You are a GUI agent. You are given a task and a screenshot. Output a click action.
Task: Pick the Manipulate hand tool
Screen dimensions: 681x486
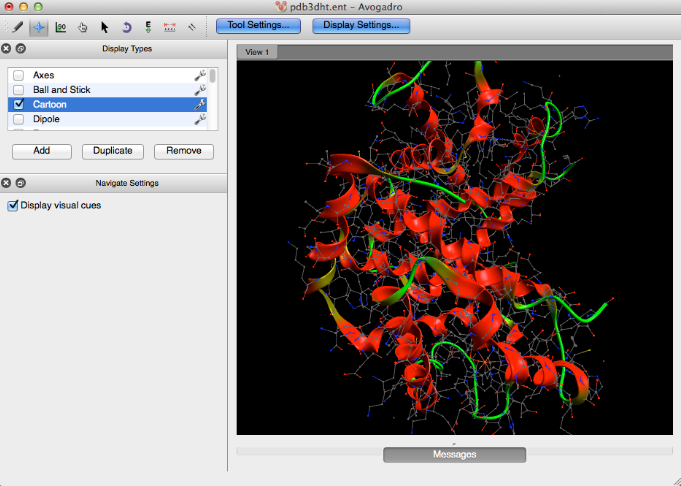[83, 27]
